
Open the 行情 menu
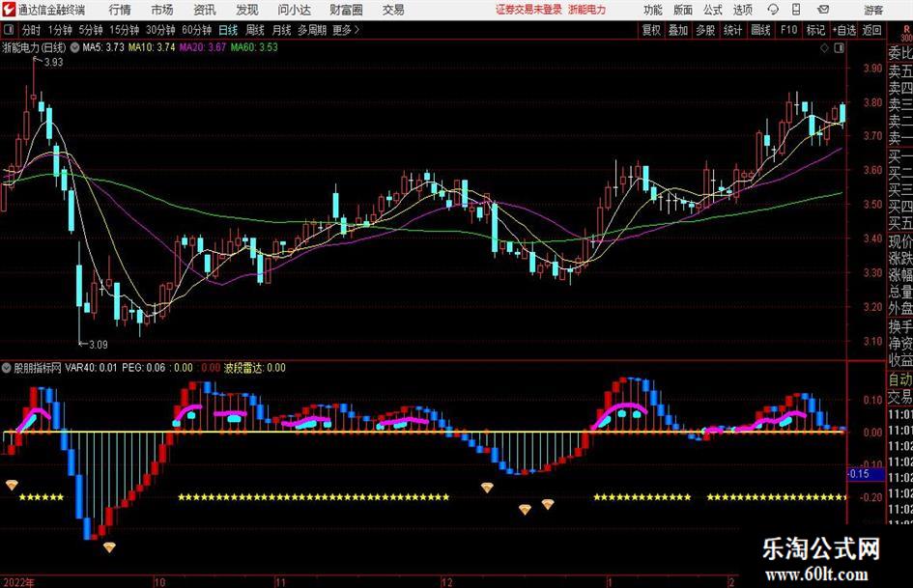pyautogui.click(x=120, y=10)
